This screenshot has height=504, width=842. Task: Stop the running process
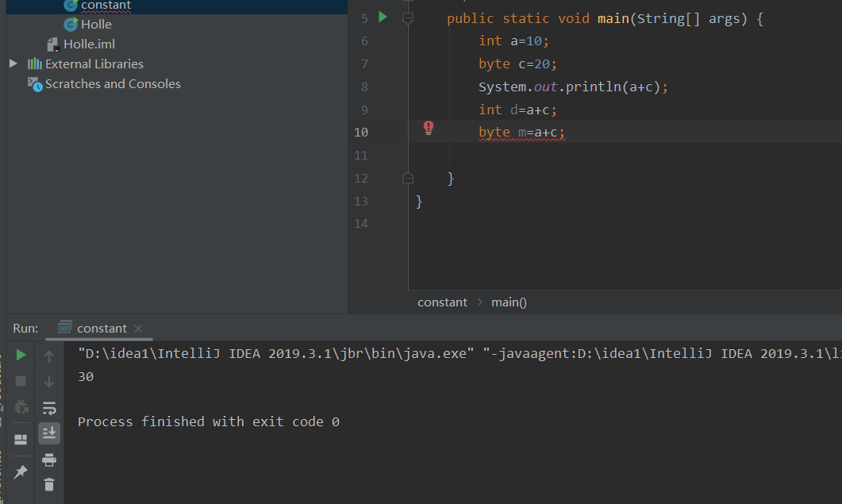(x=21, y=381)
